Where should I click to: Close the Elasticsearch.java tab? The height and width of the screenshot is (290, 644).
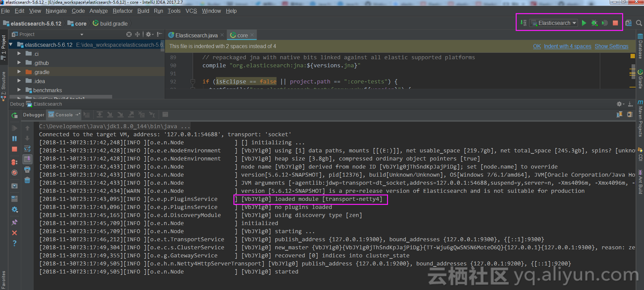[222, 35]
